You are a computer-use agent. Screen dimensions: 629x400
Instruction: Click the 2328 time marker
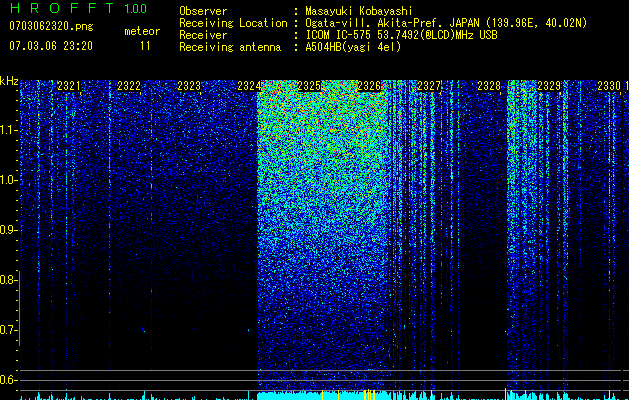pyautogui.click(x=489, y=86)
